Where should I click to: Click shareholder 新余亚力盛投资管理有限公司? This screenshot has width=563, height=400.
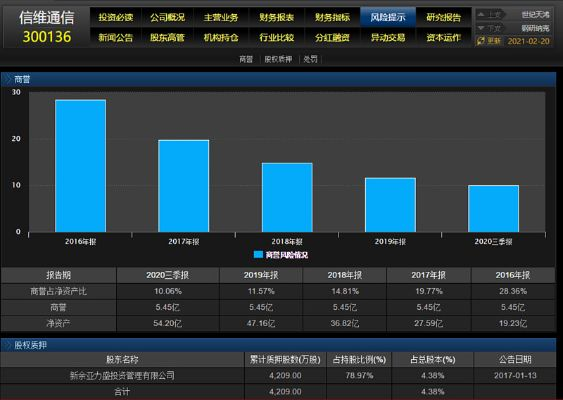(122, 376)
